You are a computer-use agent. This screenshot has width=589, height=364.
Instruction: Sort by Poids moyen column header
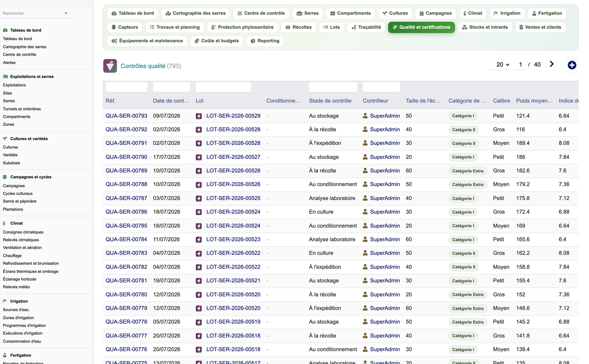534,101
